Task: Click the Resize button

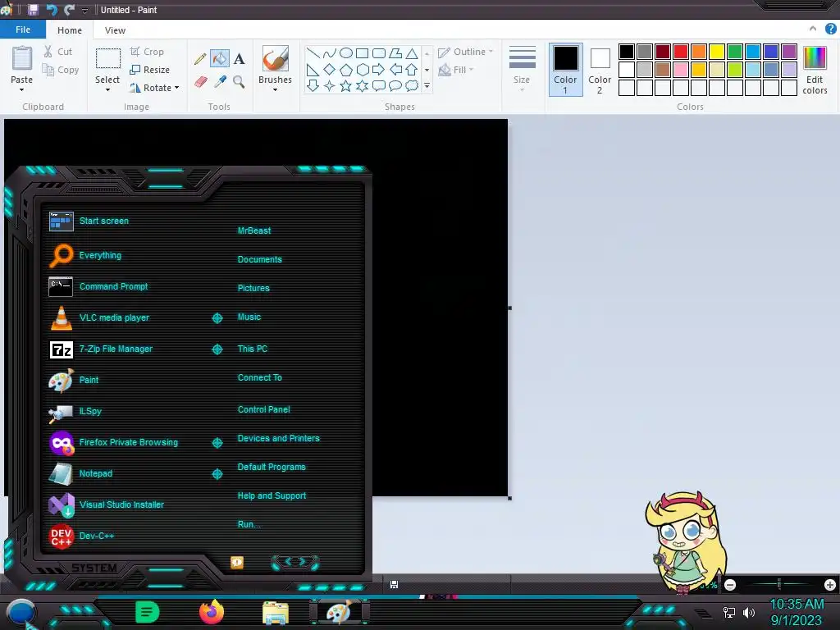Action: 149,70
